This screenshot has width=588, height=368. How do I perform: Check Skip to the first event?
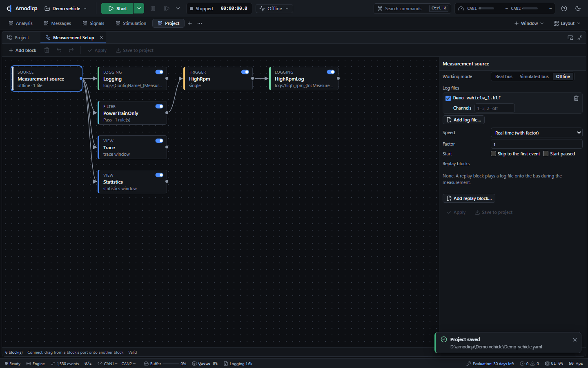[493, 154]
